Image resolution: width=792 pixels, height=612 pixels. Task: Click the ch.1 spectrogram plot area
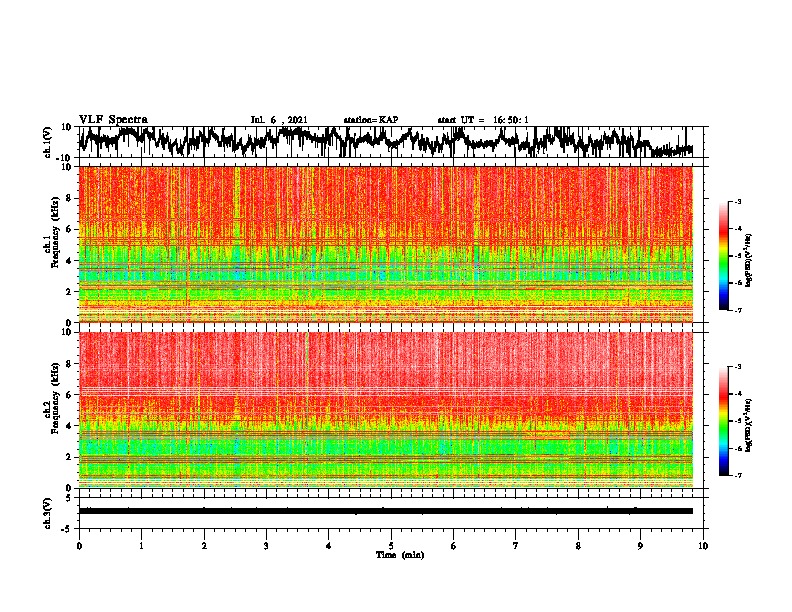point(386,244)
